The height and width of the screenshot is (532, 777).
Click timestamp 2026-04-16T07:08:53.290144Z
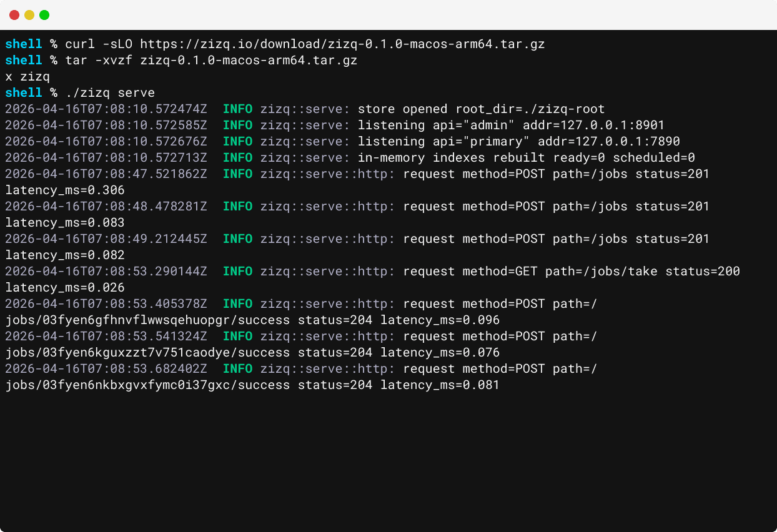[106, 272]
